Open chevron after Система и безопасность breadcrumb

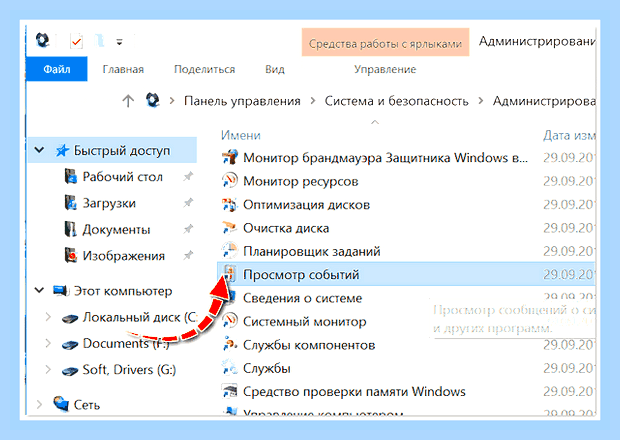pyautogui.click(x=480, y=101)
